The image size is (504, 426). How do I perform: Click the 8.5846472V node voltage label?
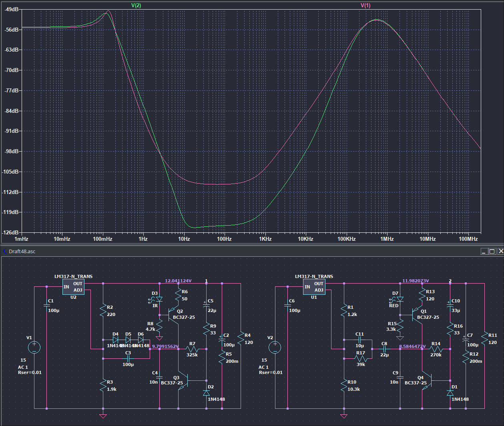412,346
